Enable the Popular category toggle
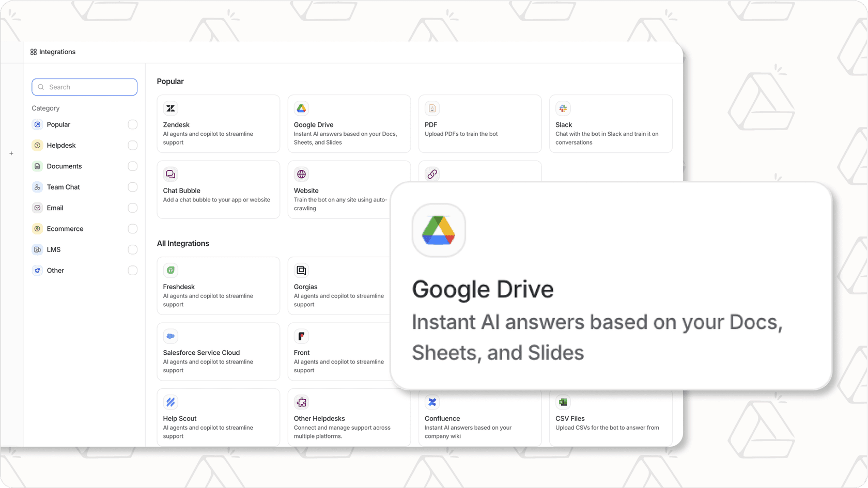The height and width of the screenshot is (488, 868). click(133, 124)
